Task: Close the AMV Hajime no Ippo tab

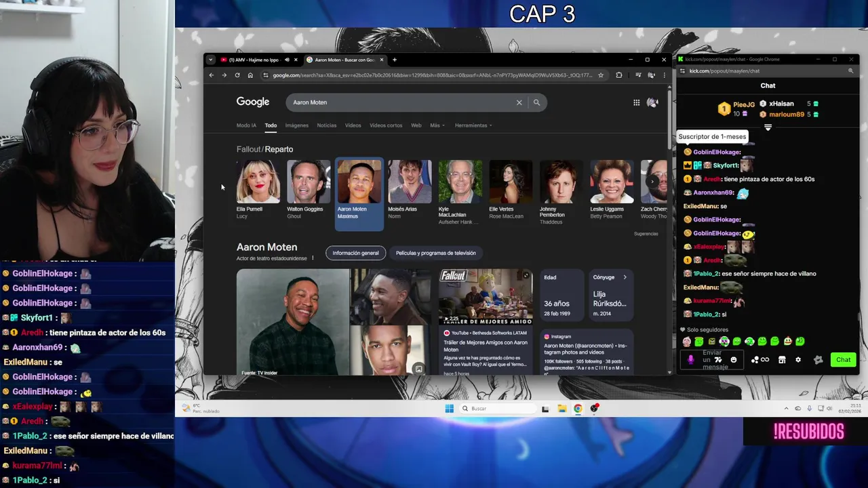Action: (296, 60)
